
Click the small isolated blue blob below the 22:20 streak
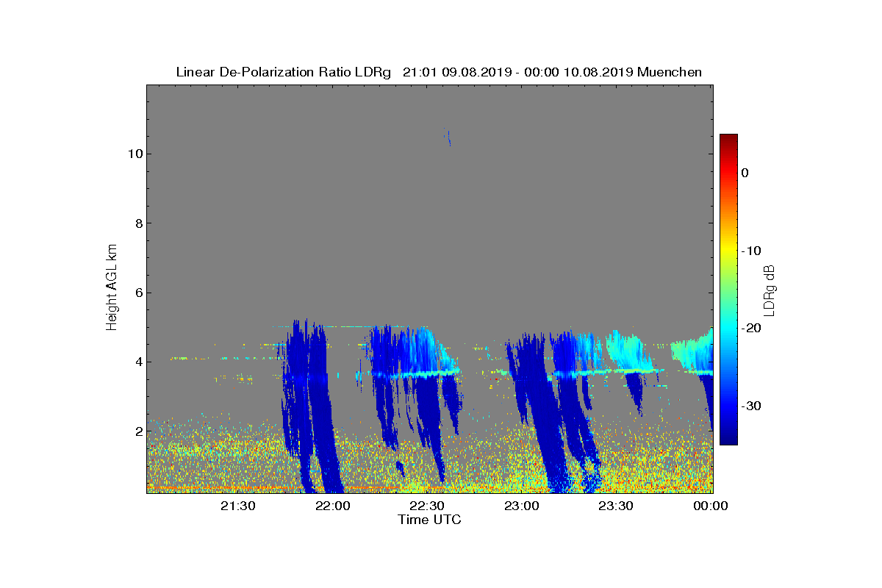pyautogui.click(x=400, y=468)
